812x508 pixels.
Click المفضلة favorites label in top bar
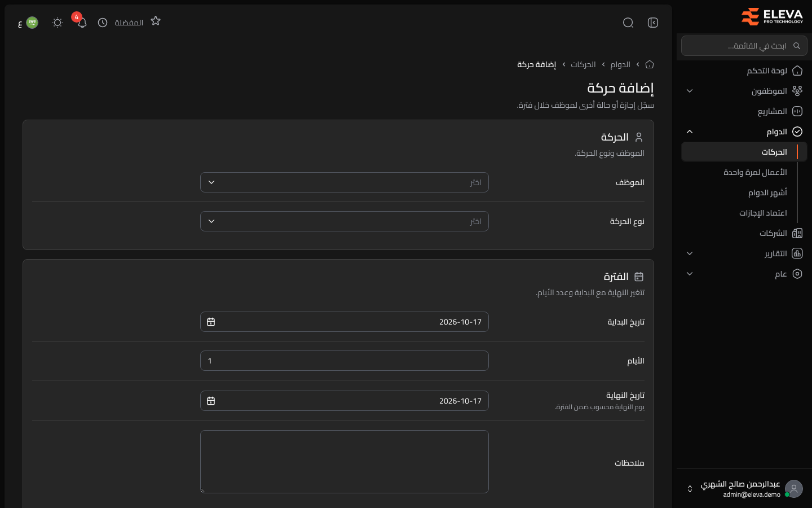(129, 23)
